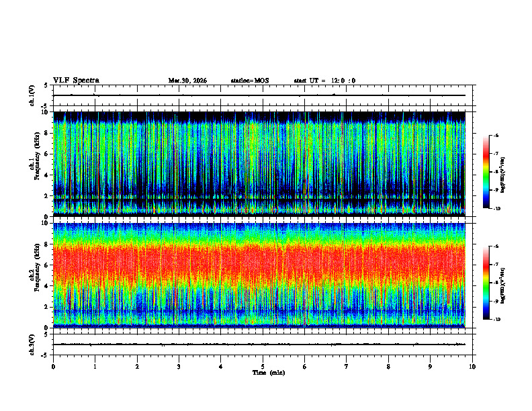The height and width of the screenshot is (411, 532).
Task: Click the ch.2 colorbar log(PSD) unit label
Action: coord(503,285)
